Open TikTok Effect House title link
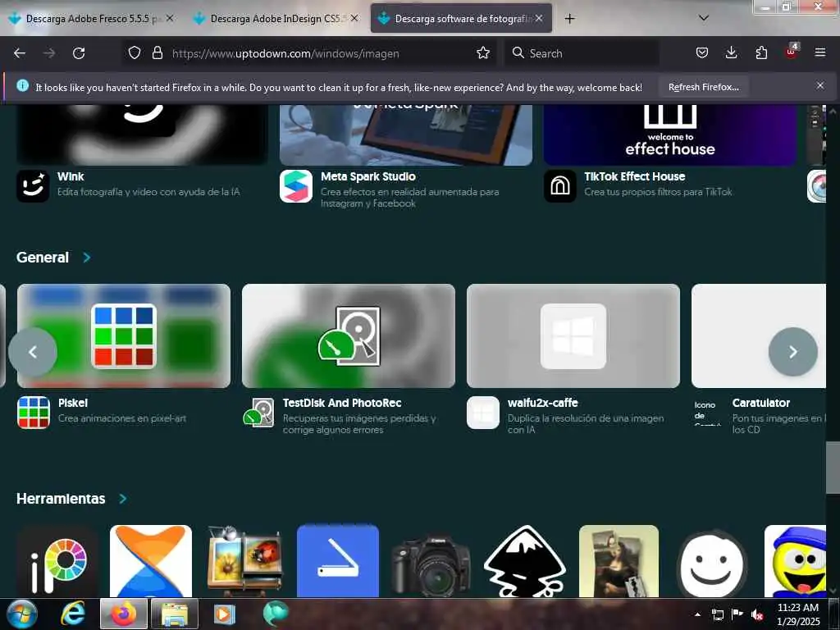Image resolution: width=840 pixels, height=630 pixels. [x=634, y=176]
